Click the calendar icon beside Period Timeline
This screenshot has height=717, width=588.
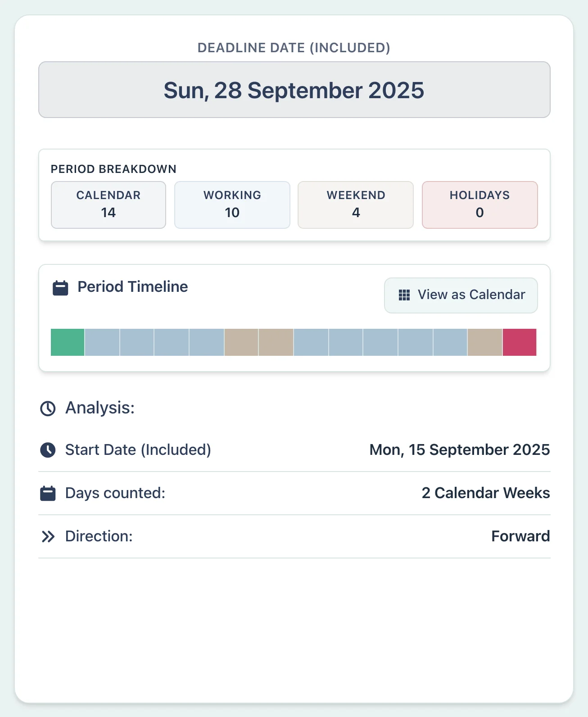(x=60, y=287)
